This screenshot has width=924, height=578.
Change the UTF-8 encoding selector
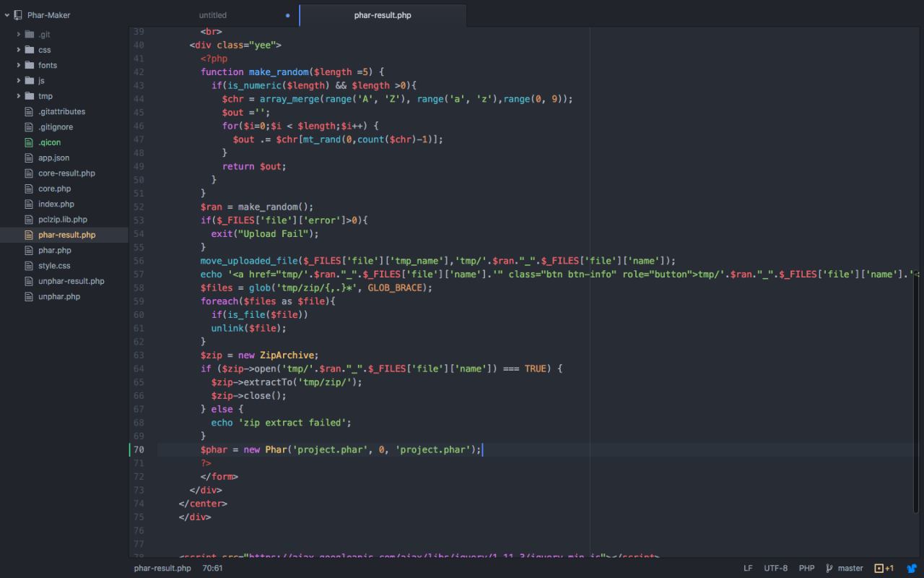(776, 568)
